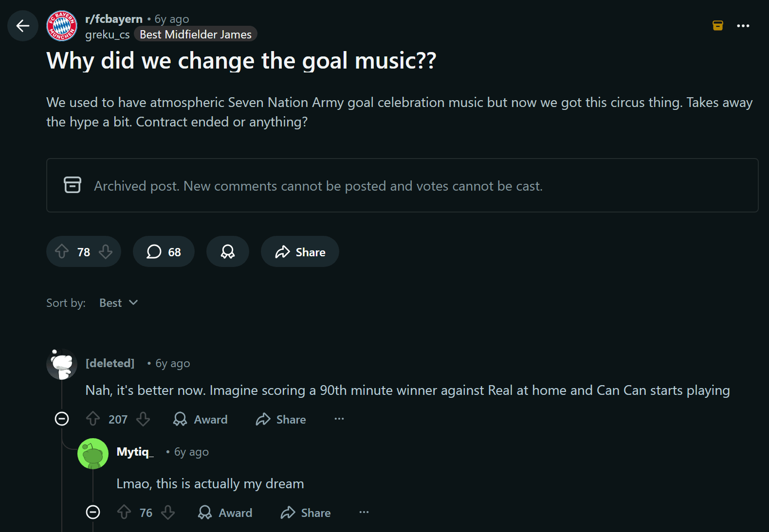Image resolution: width=769 pixels, height=532 pixels.
Task: Upvote the comment with 207 points
Action: [93, 419]
